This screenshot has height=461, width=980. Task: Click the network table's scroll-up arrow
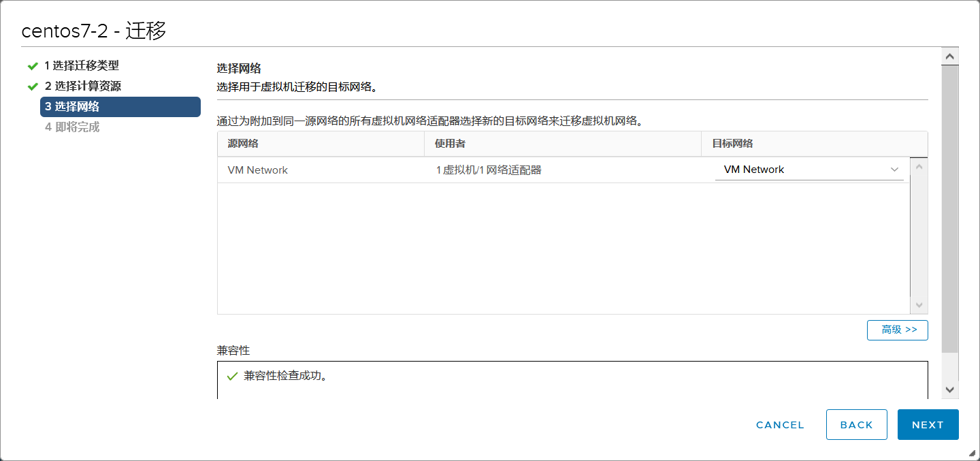point(919,167)
